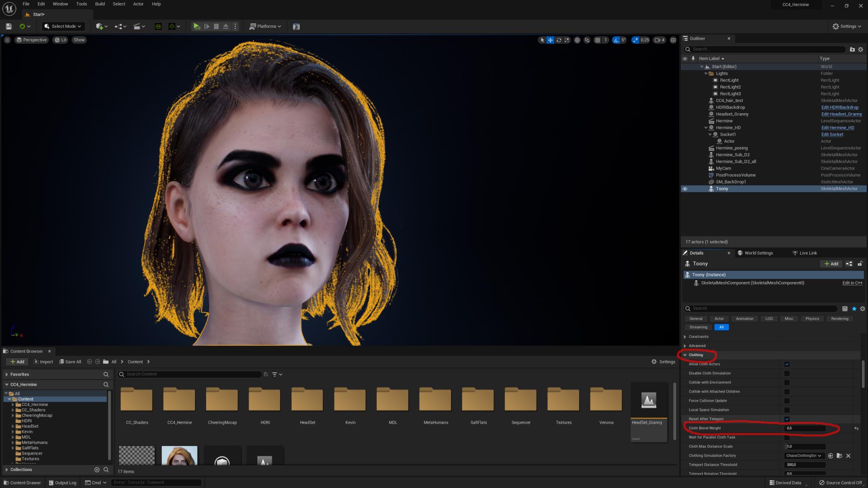Toggle world/local coordinate space globe icon

pos(577,40)
